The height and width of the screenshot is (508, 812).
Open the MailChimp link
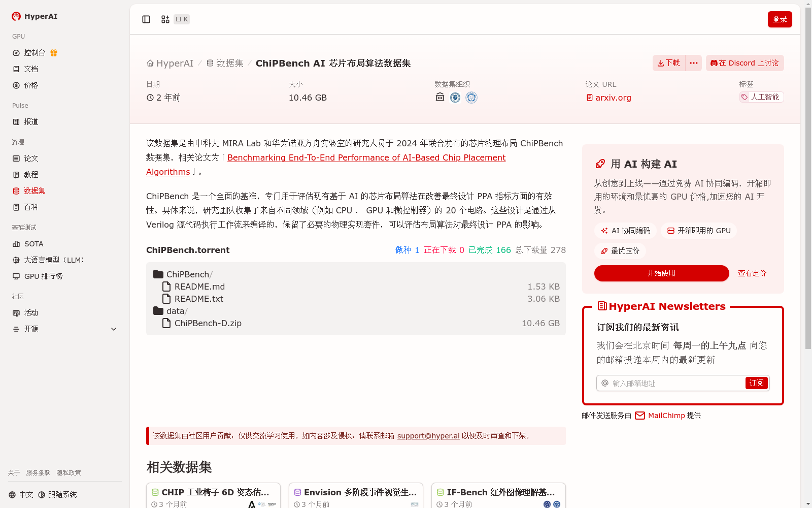coord(660,416)
